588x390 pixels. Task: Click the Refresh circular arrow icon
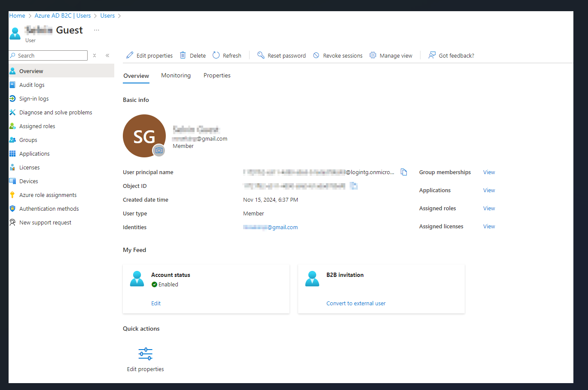(216, 55)
